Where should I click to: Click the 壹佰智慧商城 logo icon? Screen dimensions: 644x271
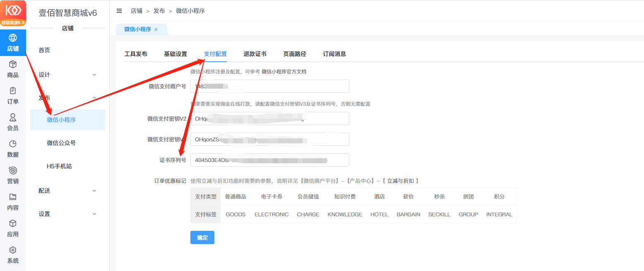[13, 13]
